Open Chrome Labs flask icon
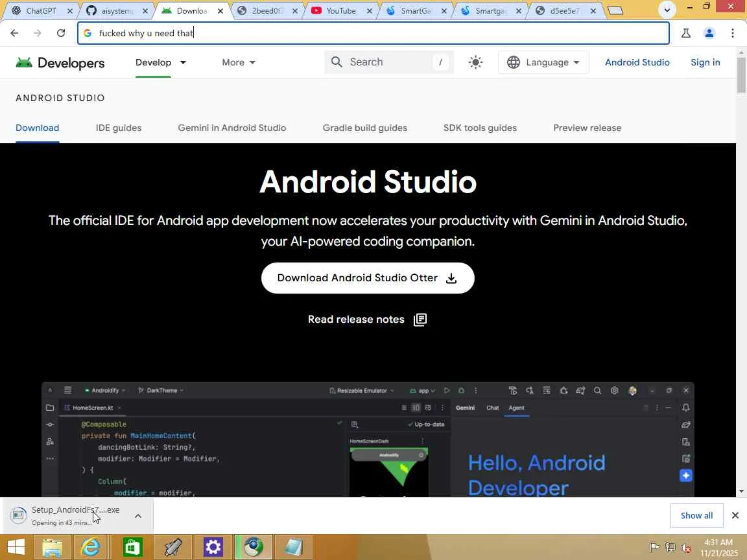 click(685, 33)
